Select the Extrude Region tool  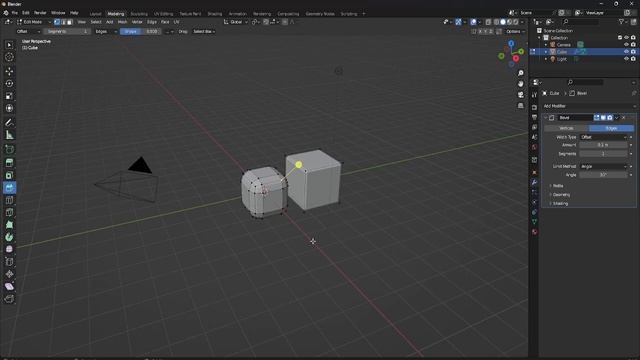9,163
